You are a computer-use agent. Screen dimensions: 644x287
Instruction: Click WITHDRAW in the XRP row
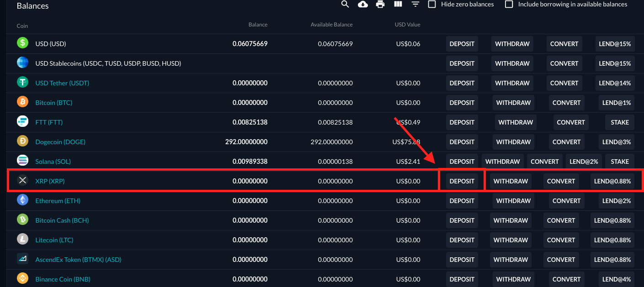click(511, 181)
